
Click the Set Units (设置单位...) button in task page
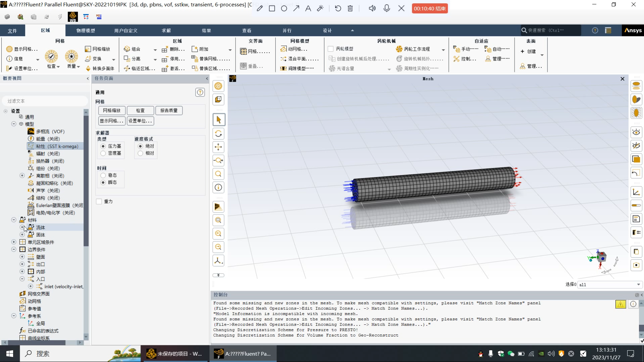[x=140, y=121]
